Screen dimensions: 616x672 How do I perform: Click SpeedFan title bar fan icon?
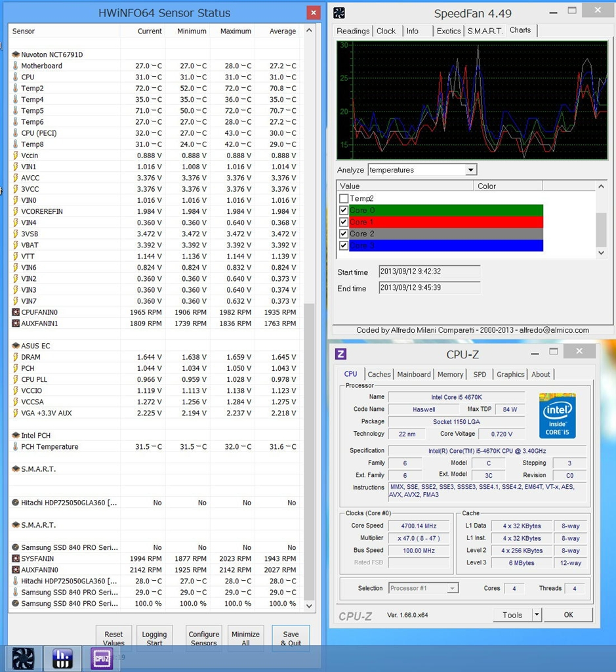coord(339,13)
